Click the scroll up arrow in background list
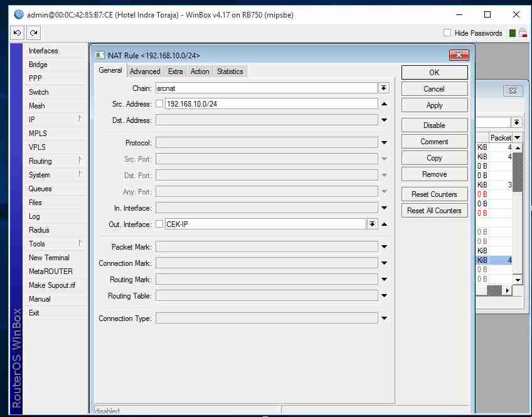Screen dimensions: 532x417 click(x=517, y=148)
